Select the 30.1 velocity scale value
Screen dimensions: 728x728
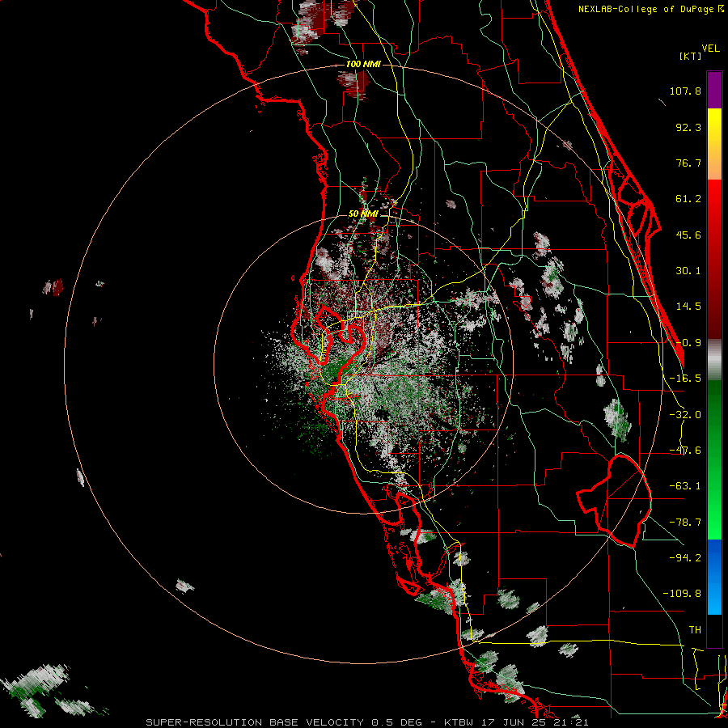pos(688,271)
